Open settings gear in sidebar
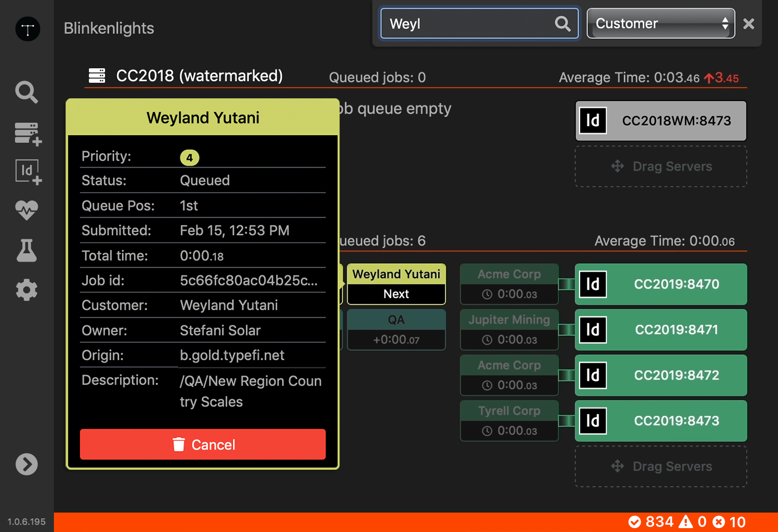 tap(27, 290)
